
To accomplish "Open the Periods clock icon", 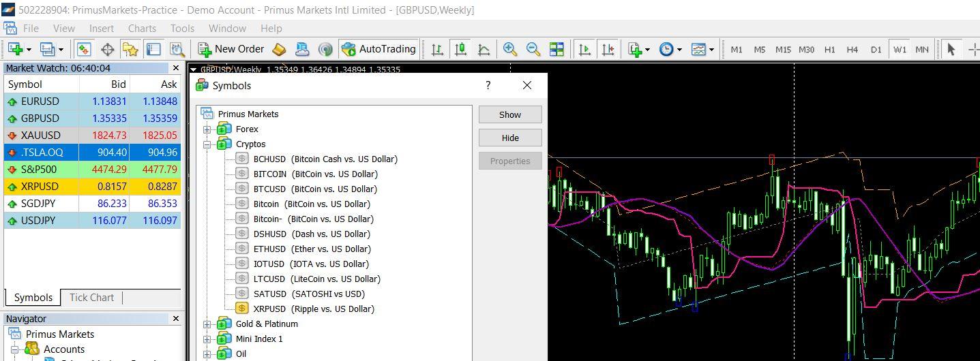I will [x=666, y=49].
